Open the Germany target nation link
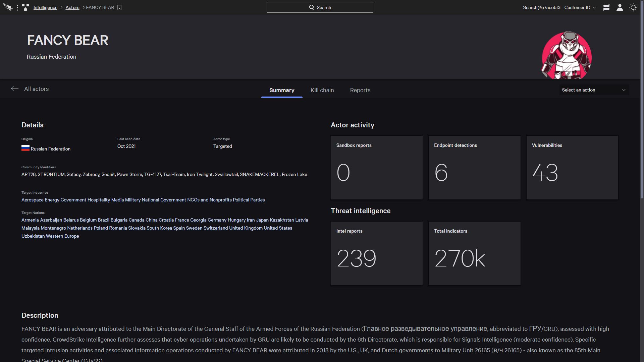This screenshot has height=362, width=644. click(217, 220)
